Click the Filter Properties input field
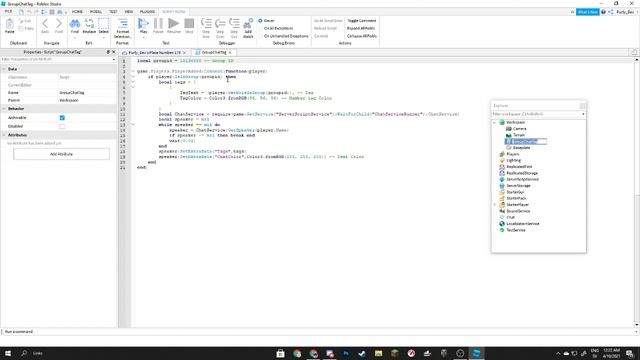The image size is (640, 360). [x=56, y=59]
